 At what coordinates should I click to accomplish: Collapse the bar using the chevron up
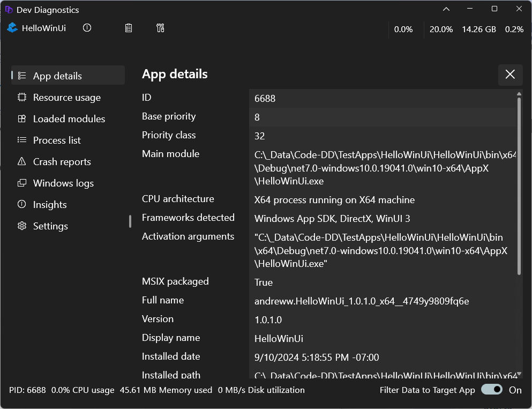pyautogui.click(x=446, y=9)
